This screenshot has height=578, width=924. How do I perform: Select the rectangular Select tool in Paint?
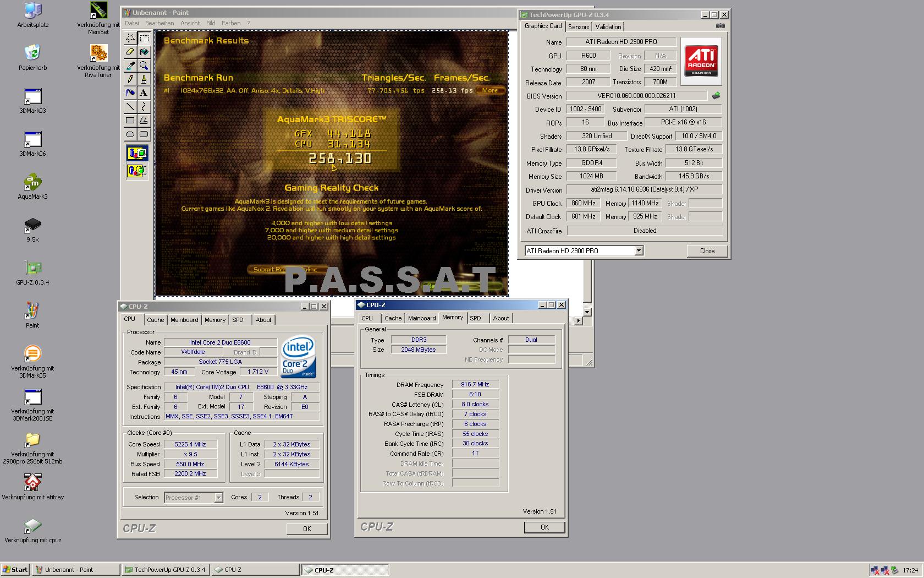(144, 38)
